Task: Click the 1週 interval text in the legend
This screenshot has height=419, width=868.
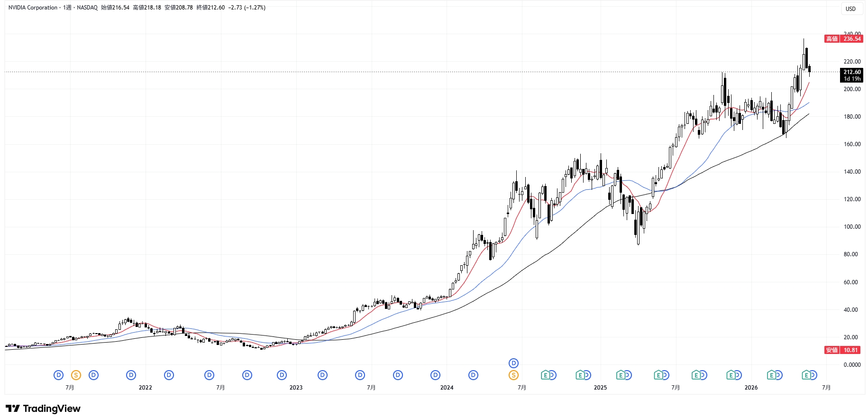Action: click(67, 8)
